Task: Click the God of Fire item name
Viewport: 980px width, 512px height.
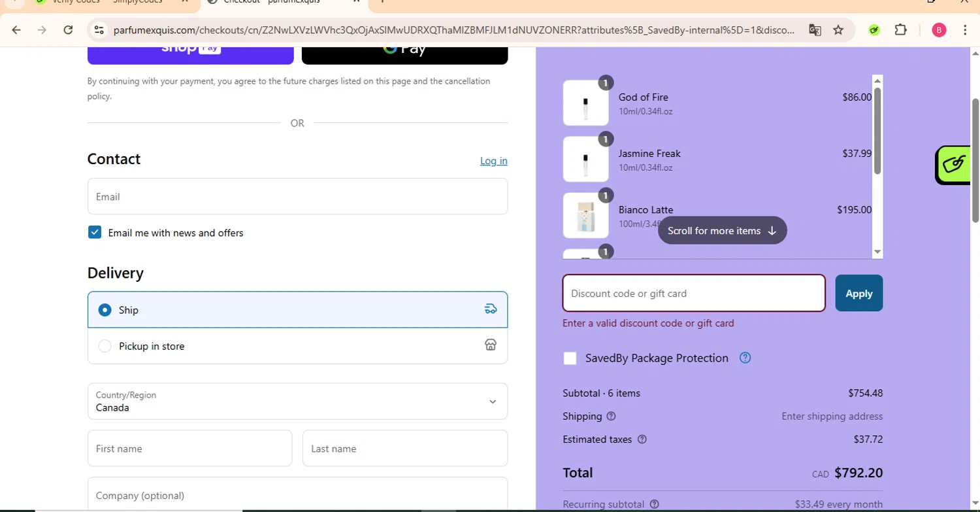Action: (644, 97)
